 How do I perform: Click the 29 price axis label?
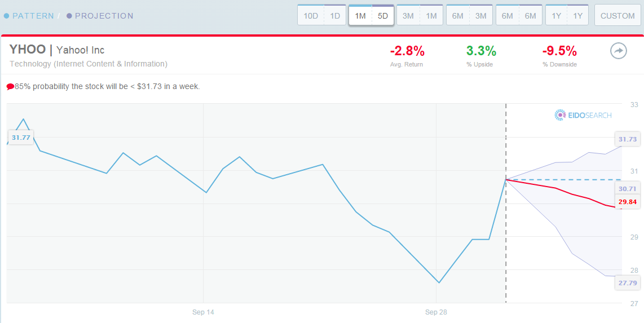(x=633, y=237)
